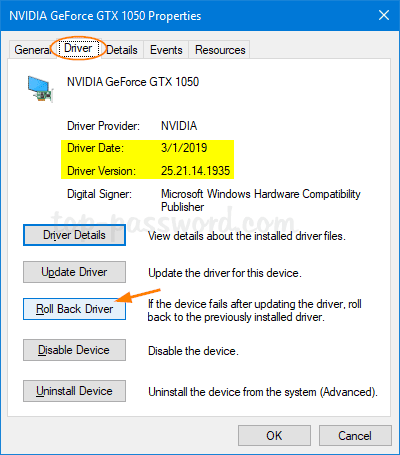Click the 'Driver Version:' label
Viewport: 400px width, 455px height.
pyautogui.click(x=101, y=171)
